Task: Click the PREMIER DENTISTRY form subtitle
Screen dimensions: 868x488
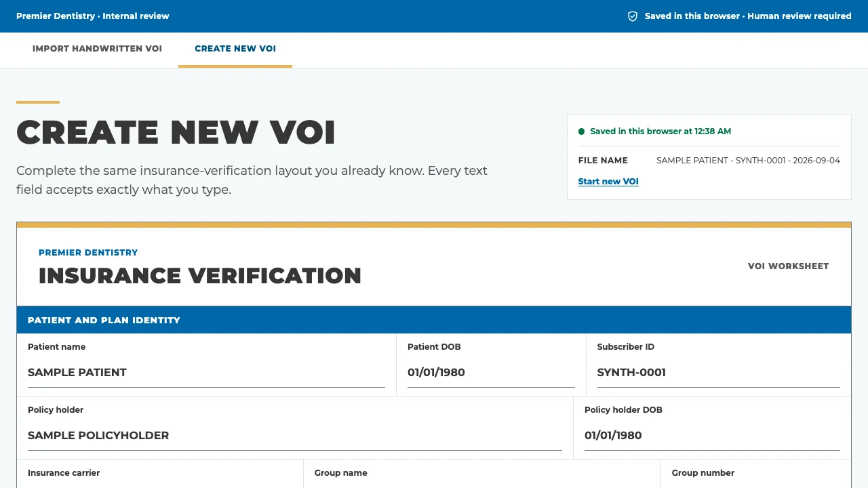Action: pos(88,253)
